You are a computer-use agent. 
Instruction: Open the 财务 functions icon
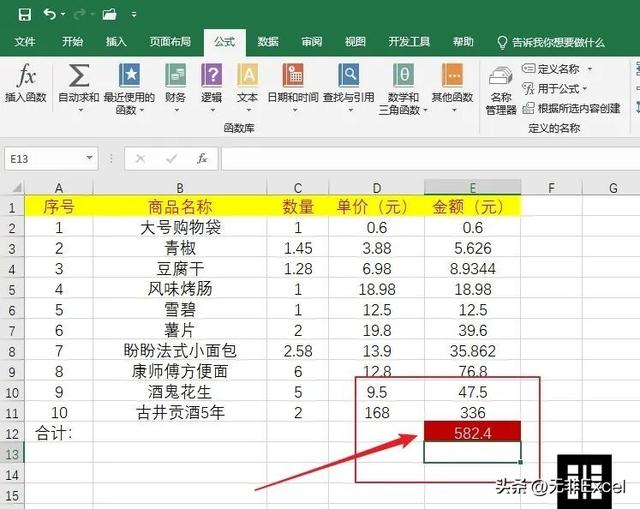pos(176,75)
